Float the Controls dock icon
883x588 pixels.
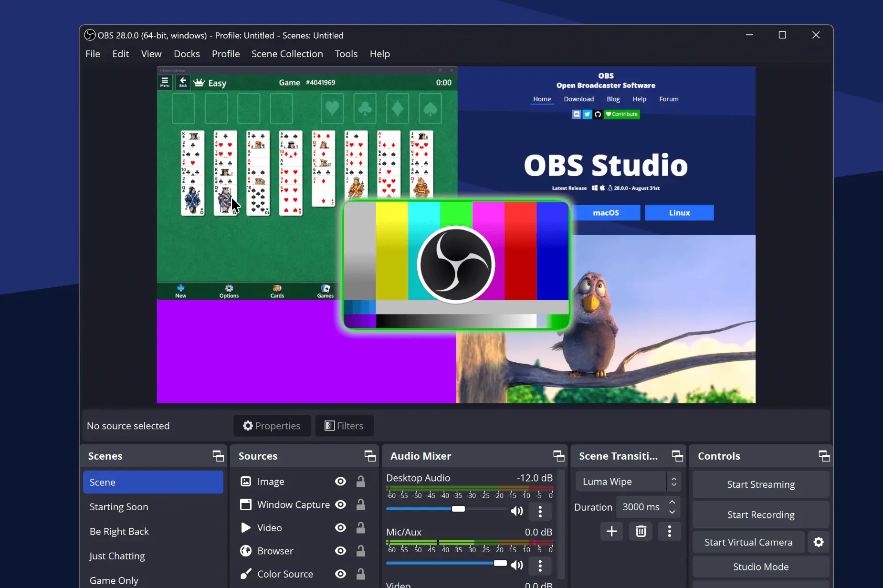824,456
